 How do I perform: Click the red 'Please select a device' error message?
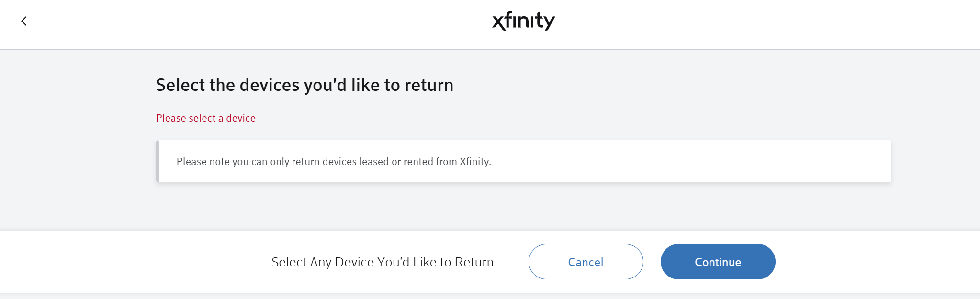[x=206, y=118]
